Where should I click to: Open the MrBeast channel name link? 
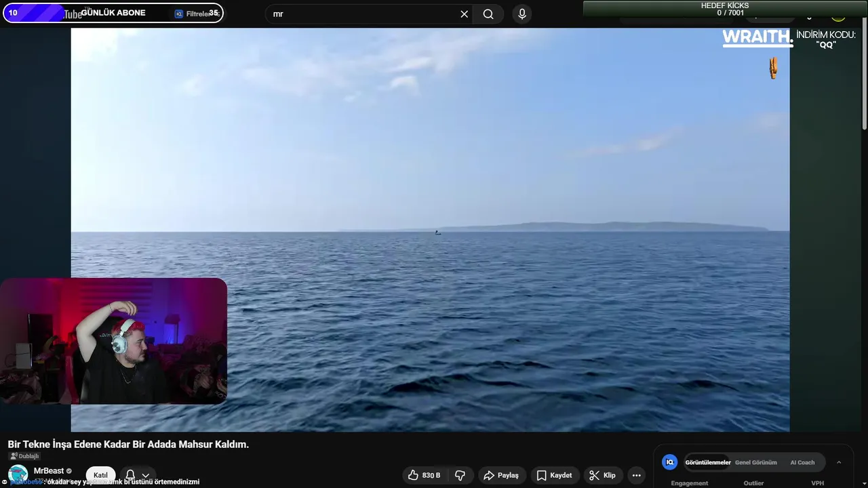point(49,470)
